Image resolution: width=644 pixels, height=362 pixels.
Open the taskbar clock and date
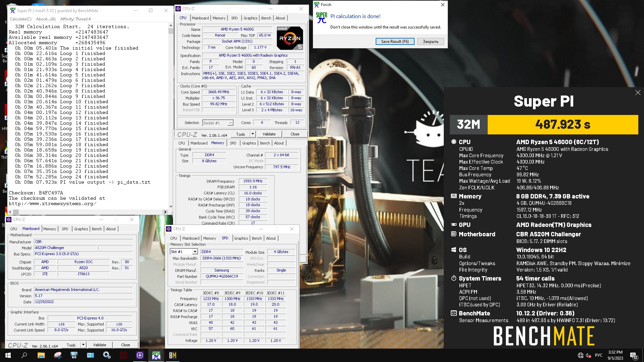tap(615, 355)
